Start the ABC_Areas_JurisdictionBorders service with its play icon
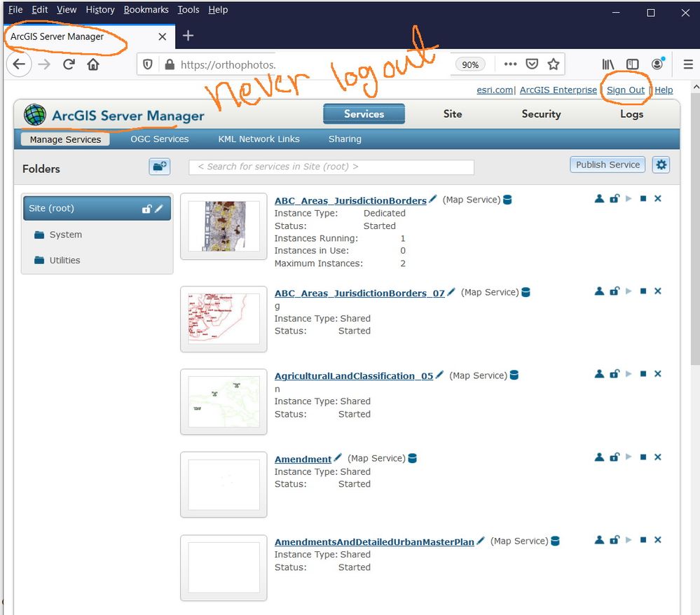The height and width of the screenshot is (615, 700). pyautogui.click(x=629, y=199)
